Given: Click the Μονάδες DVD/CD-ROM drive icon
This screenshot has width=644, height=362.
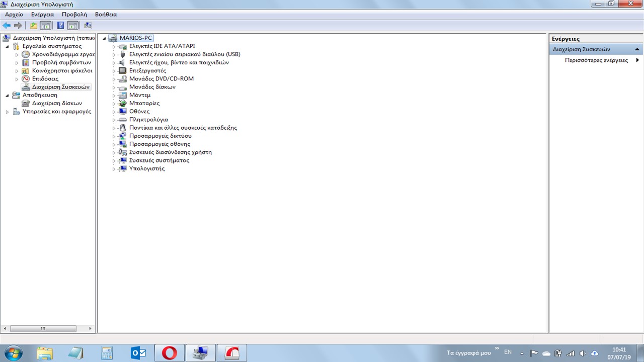Looking at the screenshot, I should tap(122, 79).
